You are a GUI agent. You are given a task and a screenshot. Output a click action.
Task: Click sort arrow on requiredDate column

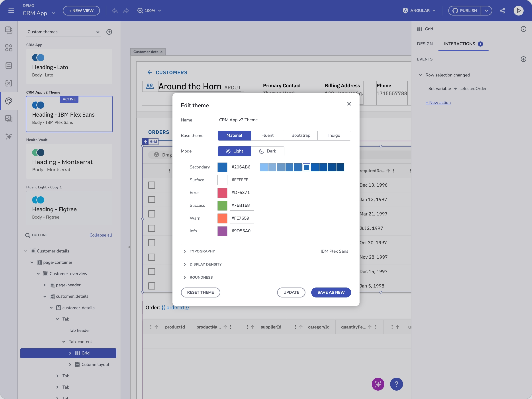coord(388,170)
